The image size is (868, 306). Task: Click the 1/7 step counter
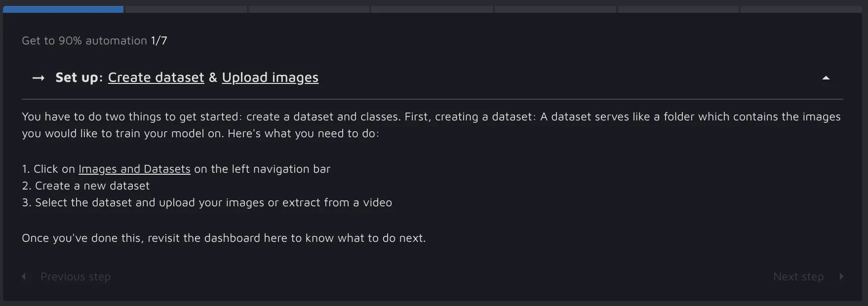click(x=159, y=40)
